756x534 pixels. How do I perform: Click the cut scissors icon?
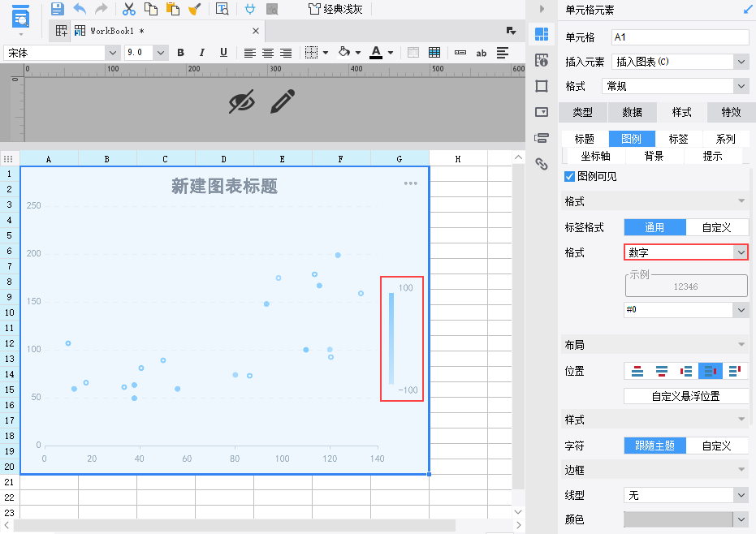click(x=129, y=9)
